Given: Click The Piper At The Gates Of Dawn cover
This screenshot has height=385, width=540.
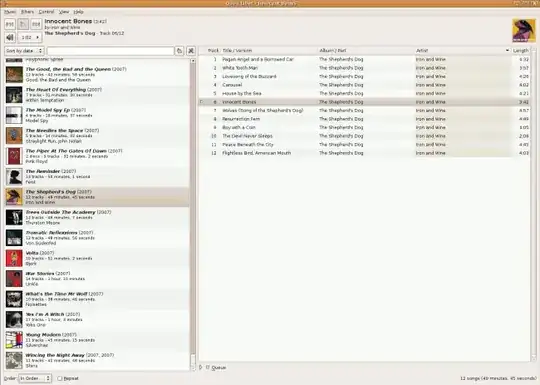Looking at the screenshot, I should (x=14, y=156).
